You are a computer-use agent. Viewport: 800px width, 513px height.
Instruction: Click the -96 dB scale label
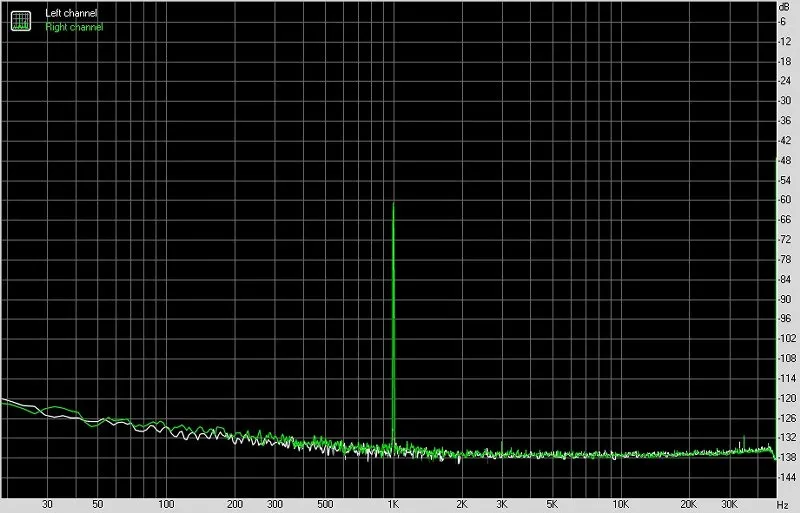pyautogui.click(x=785, y=319)
